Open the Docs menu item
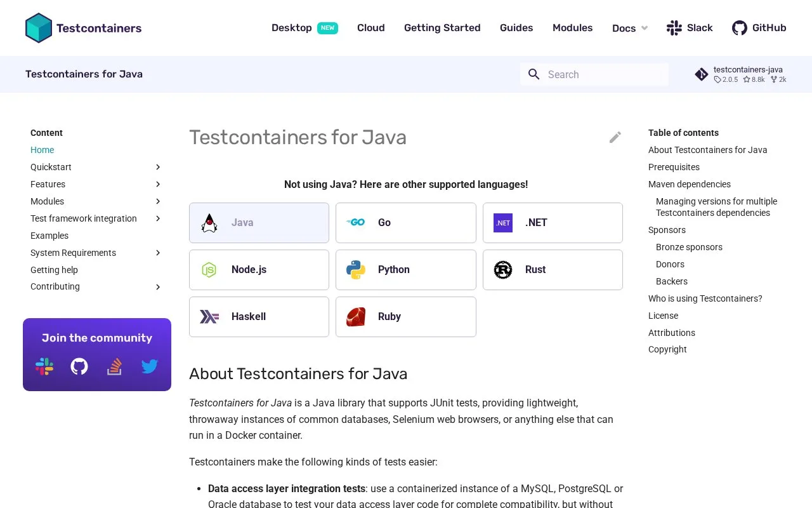Viewport: 812px width, 508px height. tap(624, 29)
